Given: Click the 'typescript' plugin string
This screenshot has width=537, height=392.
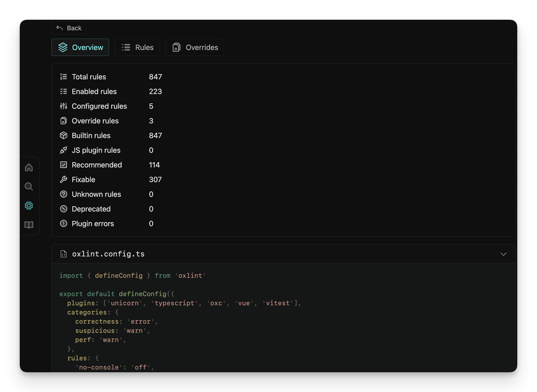Looking at the screenshot, I should click(174, 303).
